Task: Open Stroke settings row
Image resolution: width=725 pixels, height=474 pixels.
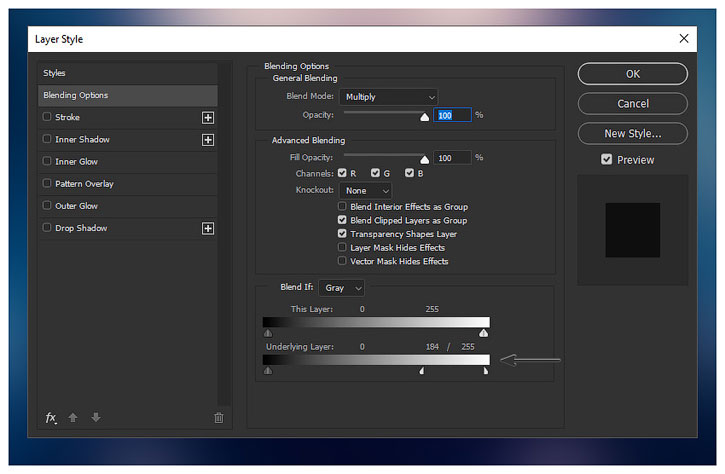Action: point(128,117)
